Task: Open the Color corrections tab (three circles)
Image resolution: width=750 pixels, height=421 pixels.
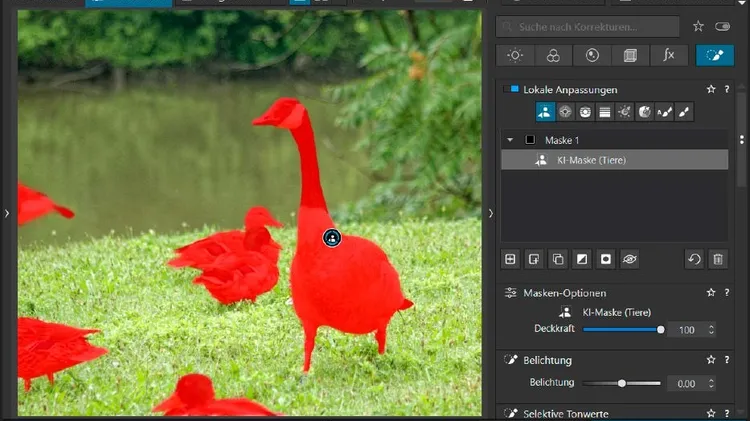Action: [552, 56]
